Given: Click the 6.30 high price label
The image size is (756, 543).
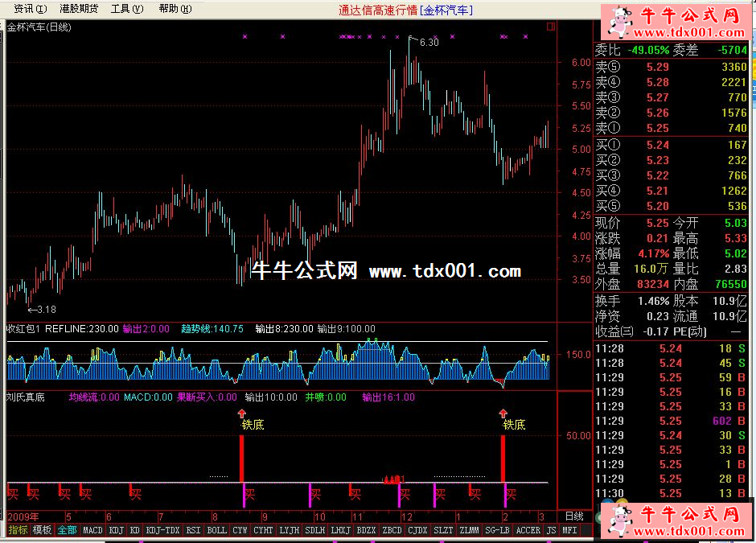Looking at the screenshot, I should coord(429,43).
